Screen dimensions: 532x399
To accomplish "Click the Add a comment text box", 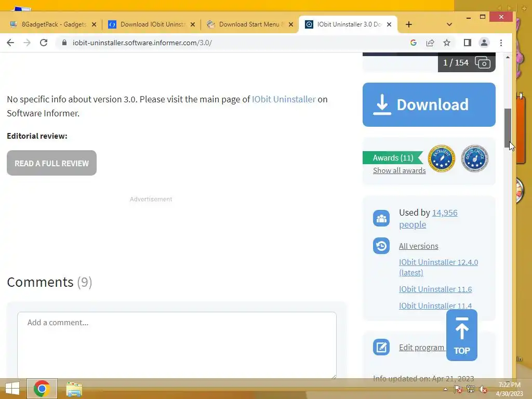I will 177,345.
